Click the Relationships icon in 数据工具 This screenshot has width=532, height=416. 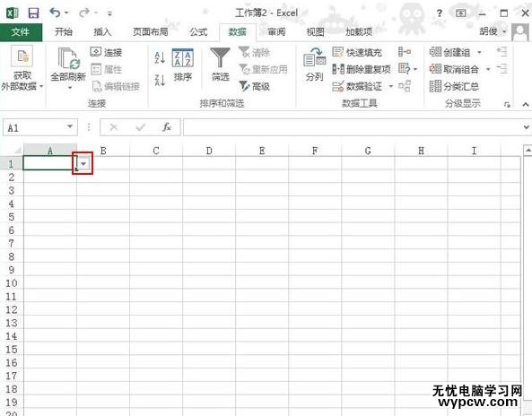(x=405, y=86)
